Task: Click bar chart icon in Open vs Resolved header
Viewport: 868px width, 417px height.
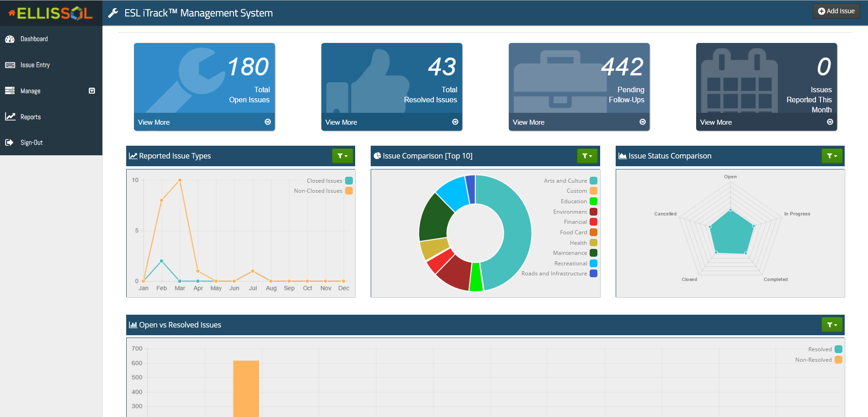Action: pos(133,325)
